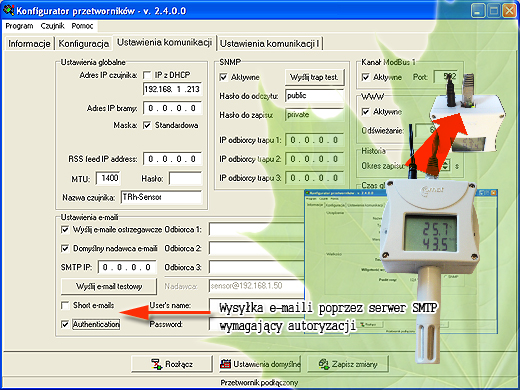The height and width of the screenshot is (390, 520).
Task: Enable the Short e-mails checkbox
Action: 65,305
